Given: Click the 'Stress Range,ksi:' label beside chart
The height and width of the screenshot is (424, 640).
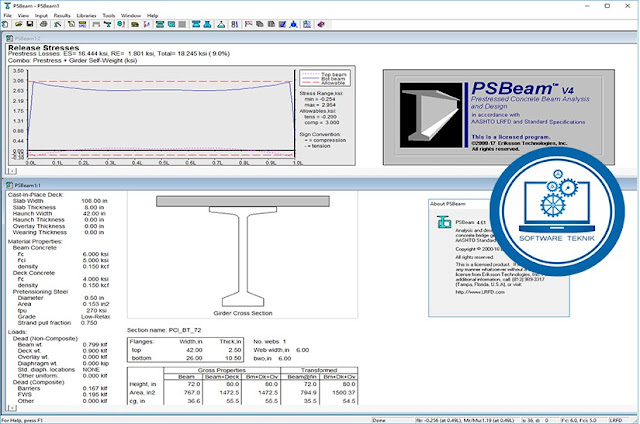Looking at the screenshot, I should [x=321, y=93].
